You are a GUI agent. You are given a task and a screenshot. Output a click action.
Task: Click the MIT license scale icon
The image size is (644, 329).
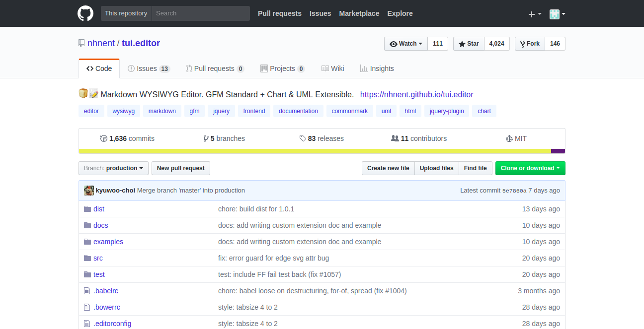[509, 138]
